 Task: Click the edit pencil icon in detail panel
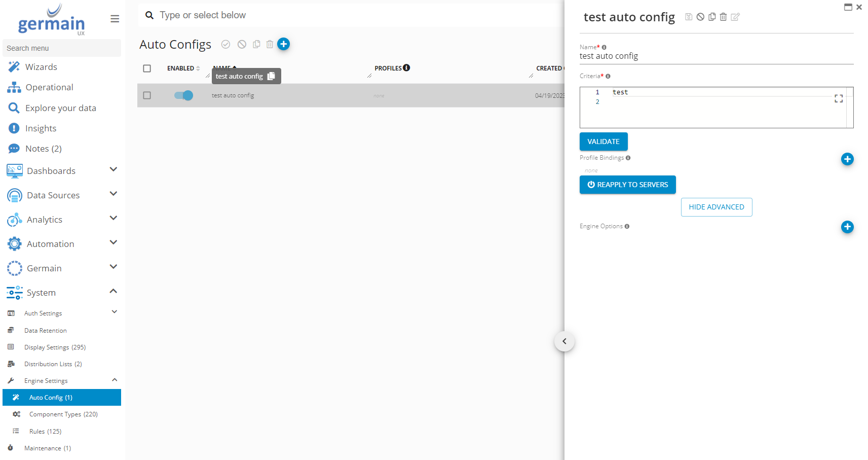coord(735,17)
